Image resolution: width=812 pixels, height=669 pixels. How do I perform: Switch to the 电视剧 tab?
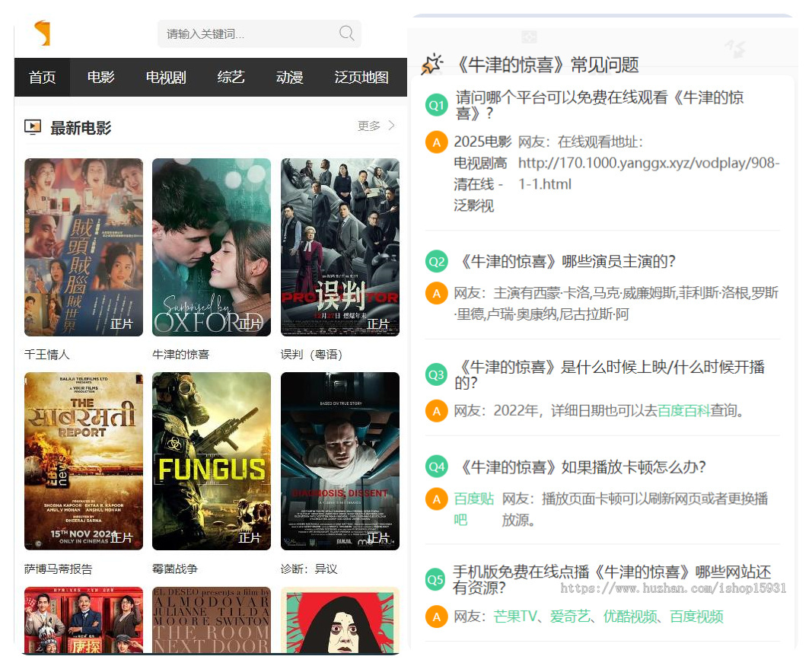pyautogui.click(x=166, y=77)
